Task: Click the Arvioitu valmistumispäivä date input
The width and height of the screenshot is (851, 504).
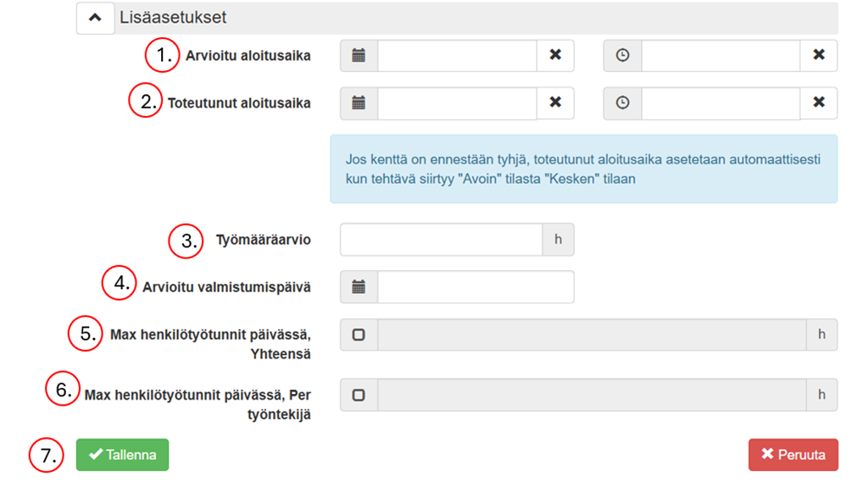Action: (x=476, y=287)
